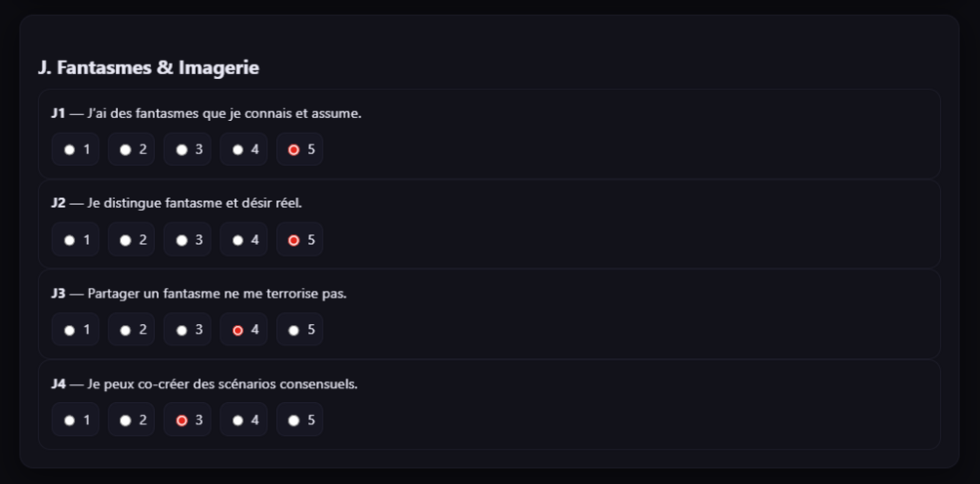Set J4 co-créer rating to 4
The height and width of the screenshot is (484, 980).
238,421
